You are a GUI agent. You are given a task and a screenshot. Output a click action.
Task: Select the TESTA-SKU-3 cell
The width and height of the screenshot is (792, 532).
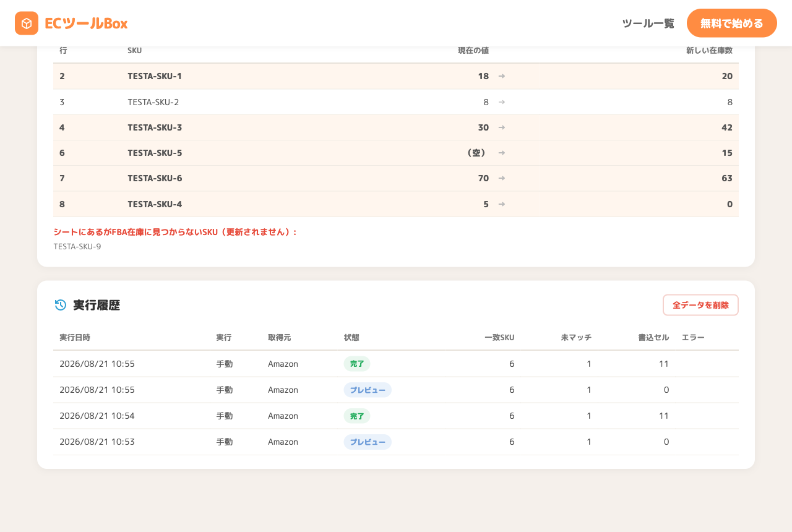click(155, 127)
